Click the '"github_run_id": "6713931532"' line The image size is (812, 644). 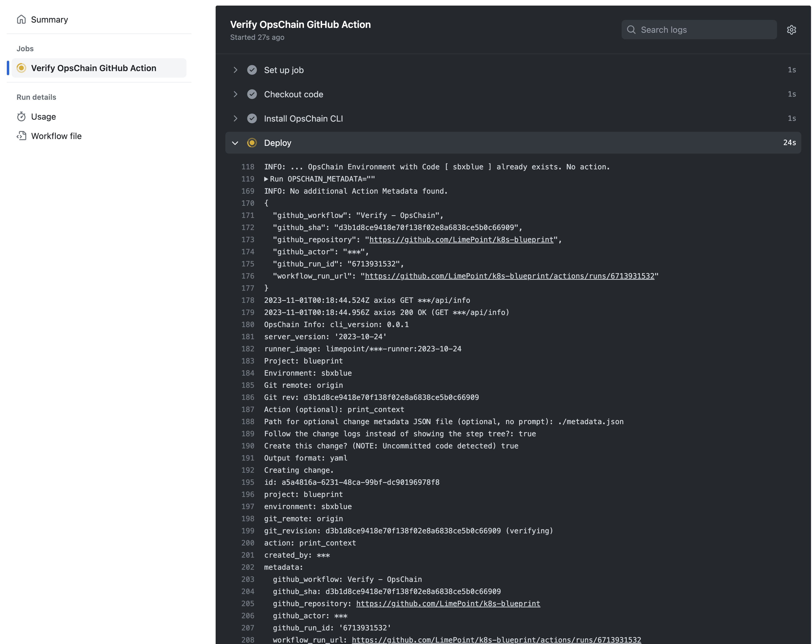[338, 264]
